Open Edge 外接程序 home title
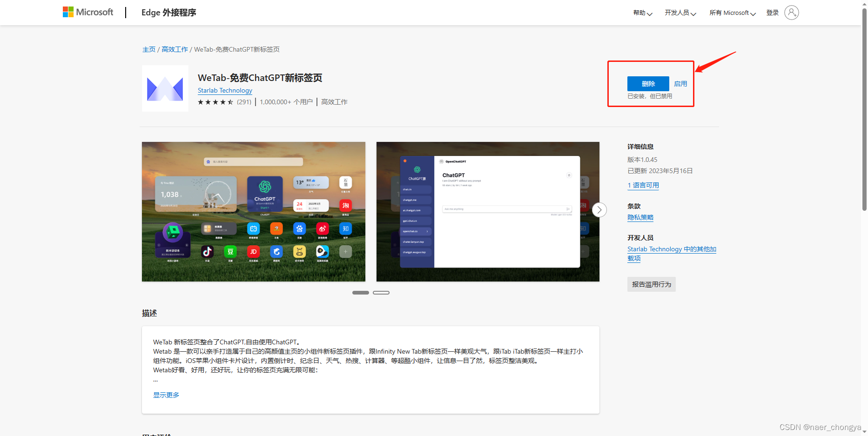This screenshot has width=868, height=436. pos(169,13)
